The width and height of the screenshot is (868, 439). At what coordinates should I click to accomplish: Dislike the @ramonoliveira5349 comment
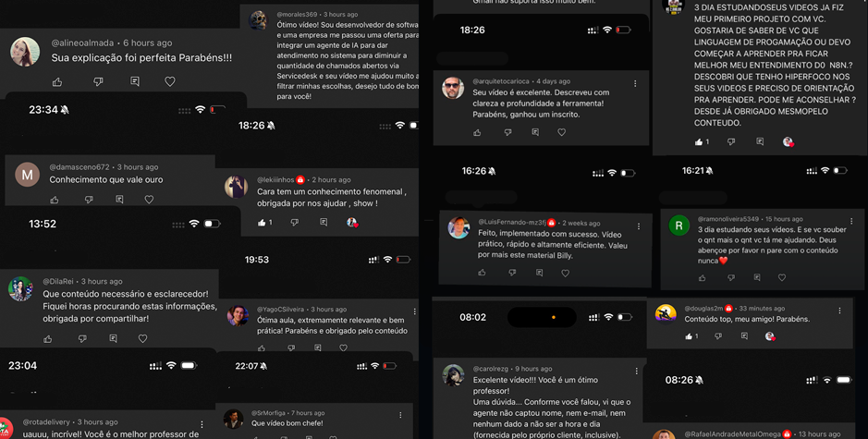731,277
